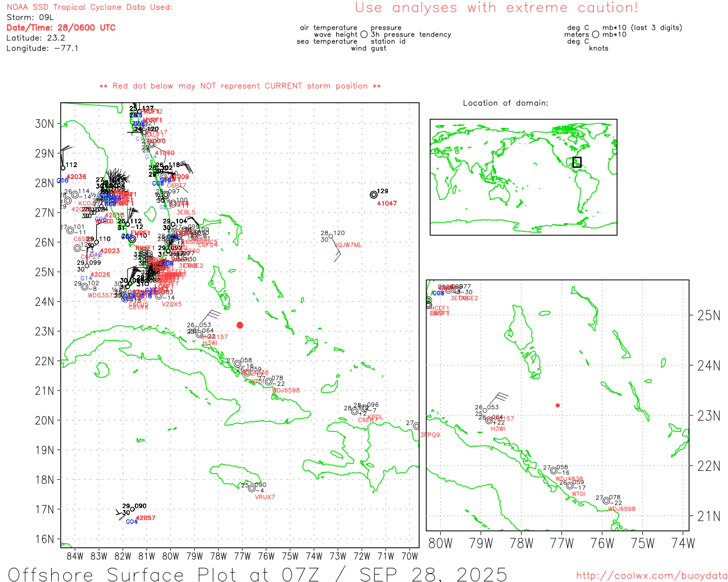Click 'station id' legend label

[388, 41]
